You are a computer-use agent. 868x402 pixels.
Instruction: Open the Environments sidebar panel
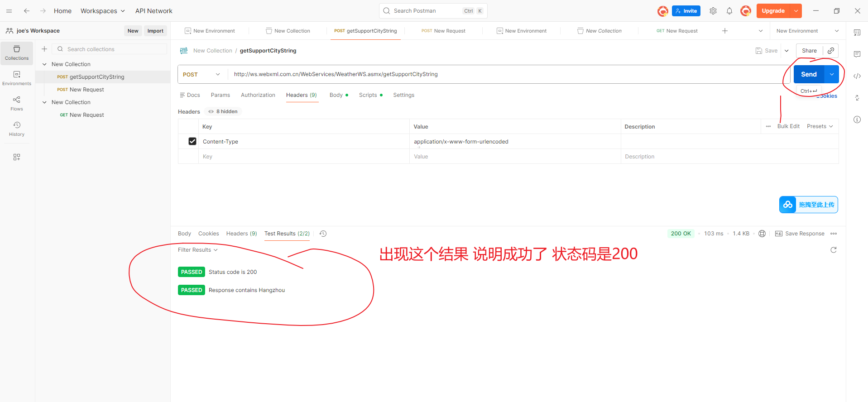coord(17,78)
